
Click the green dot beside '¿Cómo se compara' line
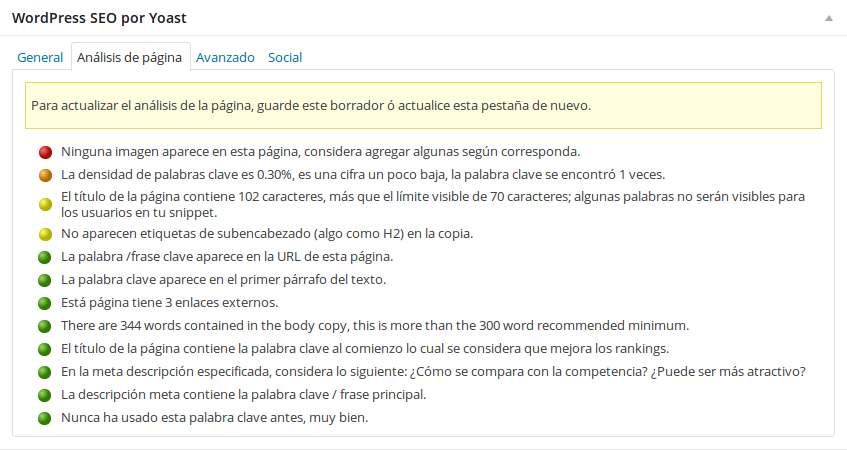click(45, 372)
